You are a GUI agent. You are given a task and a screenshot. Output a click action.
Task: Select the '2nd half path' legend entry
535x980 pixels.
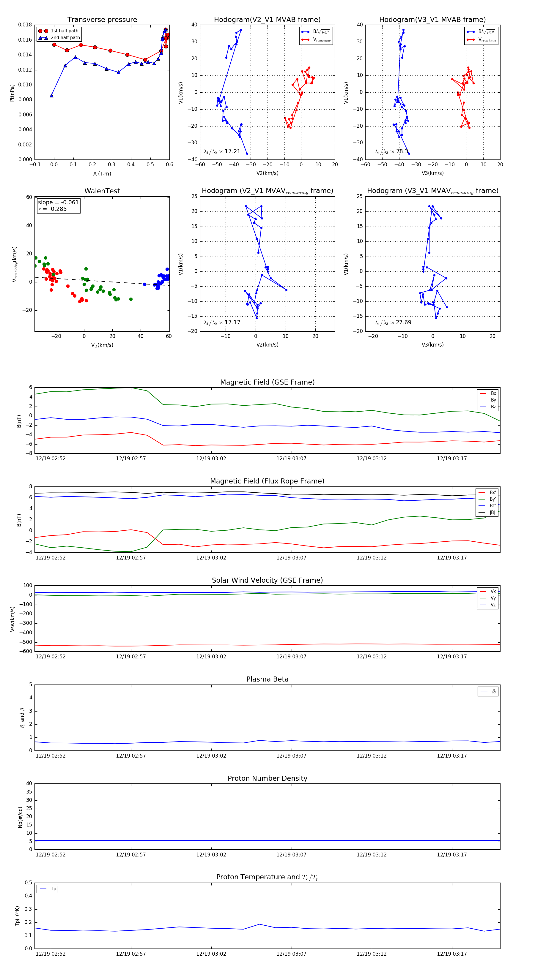click(x=59, y=38)
